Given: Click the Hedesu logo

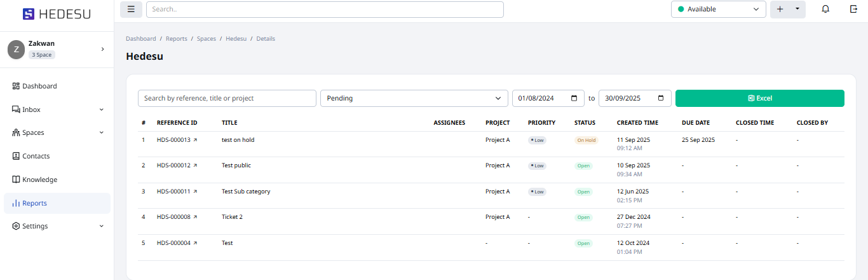Looking at the screenshot, I should pyautogui.click(x=57, y=14).
